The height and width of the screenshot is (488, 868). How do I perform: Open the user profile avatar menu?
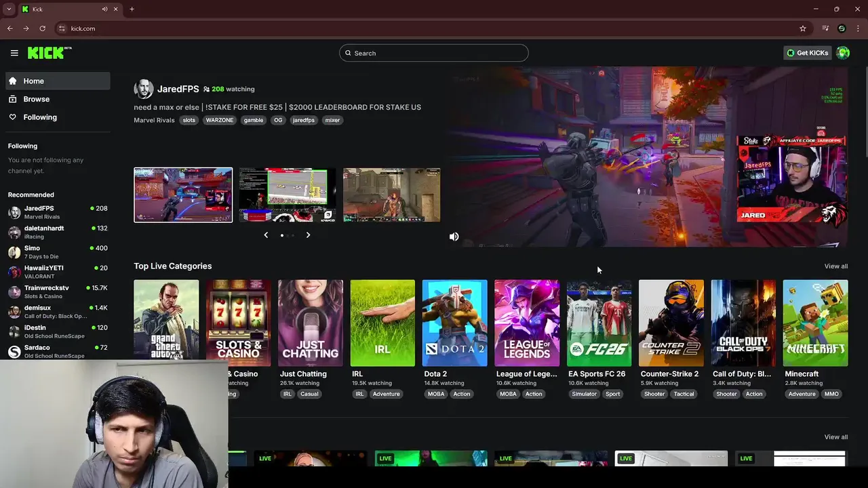pyautogui.click(x=843, y=53)
